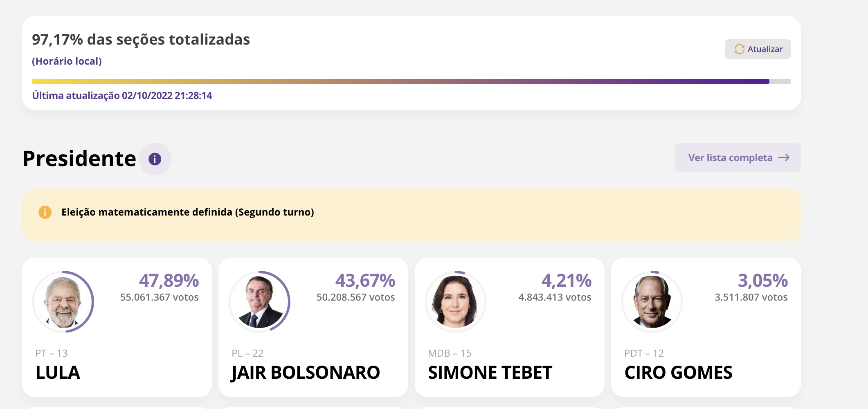
Task: Click the Última atualização timestamp
Action: (x=122, y=96)
